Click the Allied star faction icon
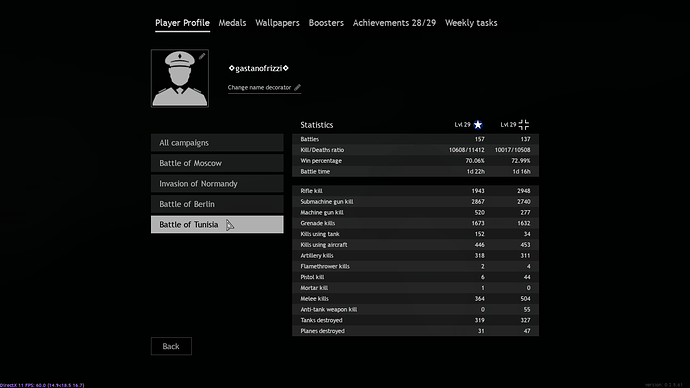 pyautogui.click(x=478, y=125)
